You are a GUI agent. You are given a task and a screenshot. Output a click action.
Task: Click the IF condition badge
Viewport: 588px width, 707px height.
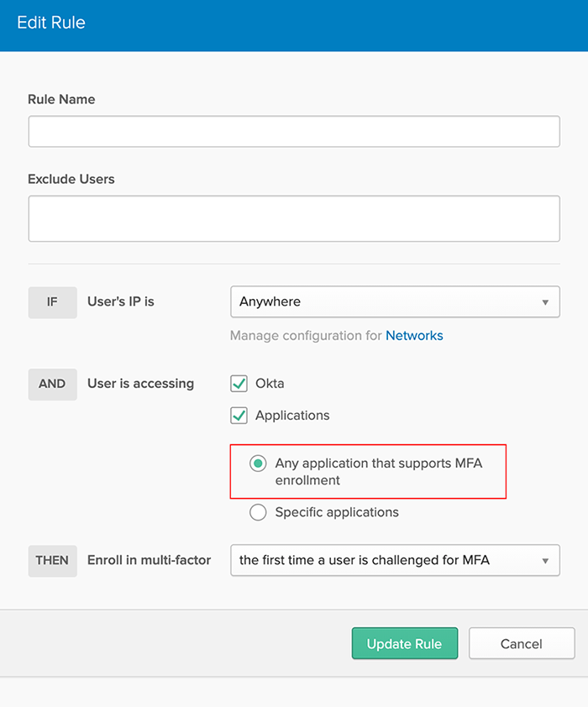[52, 302]
